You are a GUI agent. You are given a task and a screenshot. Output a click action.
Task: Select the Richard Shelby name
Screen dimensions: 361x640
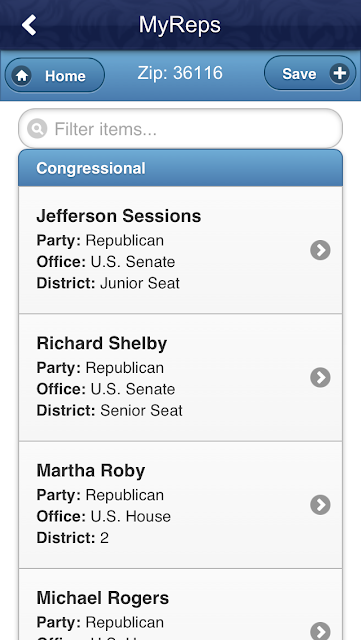(x=102, y=343)
